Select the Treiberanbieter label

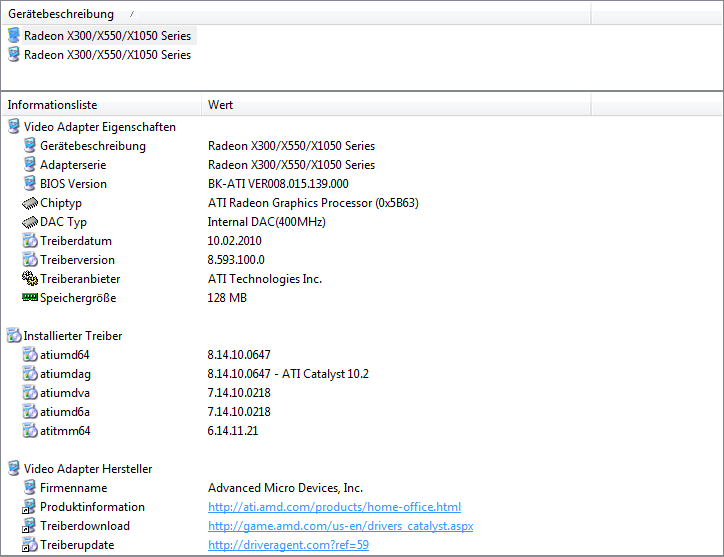(80, 278)
